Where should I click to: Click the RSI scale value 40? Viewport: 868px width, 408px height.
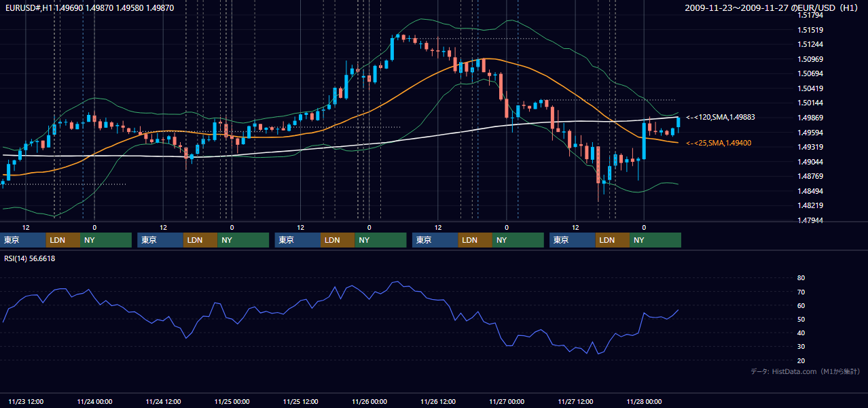click(801, 333)
